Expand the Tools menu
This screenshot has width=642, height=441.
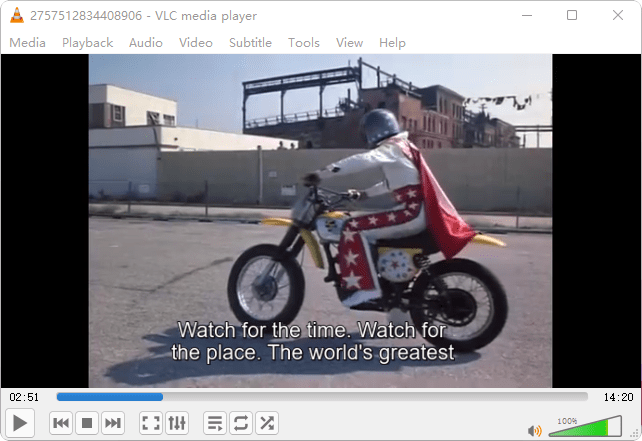click(x=304, y=42)
